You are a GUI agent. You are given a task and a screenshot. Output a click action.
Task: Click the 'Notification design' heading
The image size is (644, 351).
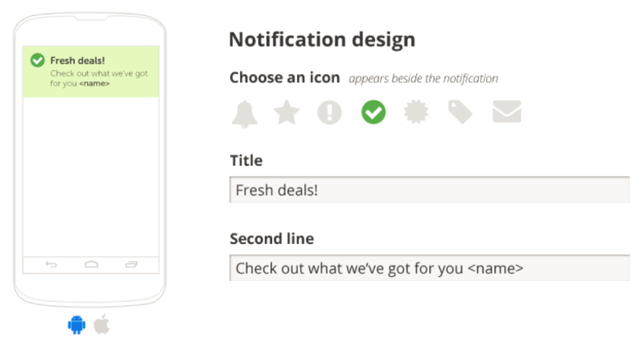click(322, 39)
